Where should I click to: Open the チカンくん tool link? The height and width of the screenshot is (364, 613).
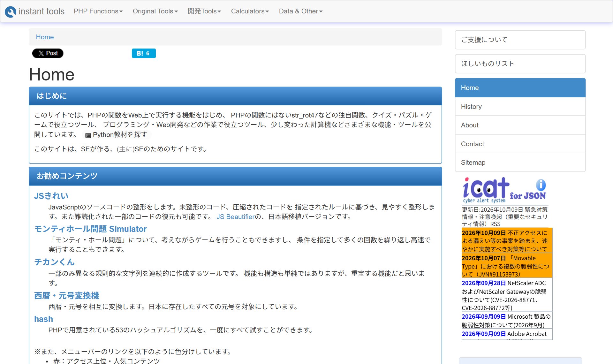tap(54, 262)
